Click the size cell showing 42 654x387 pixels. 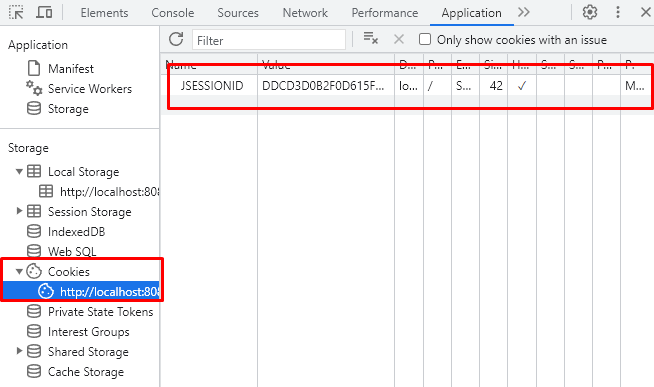(496, 86)
